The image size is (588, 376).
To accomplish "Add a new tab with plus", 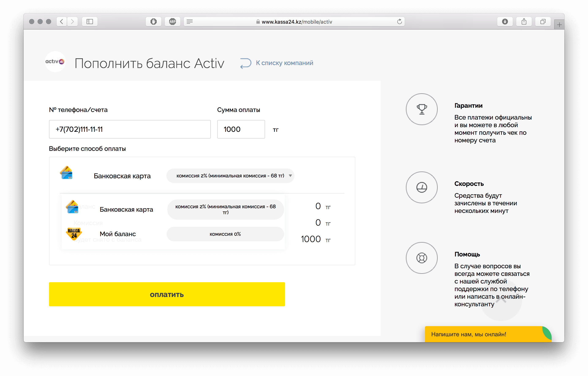I will [559, 25].
